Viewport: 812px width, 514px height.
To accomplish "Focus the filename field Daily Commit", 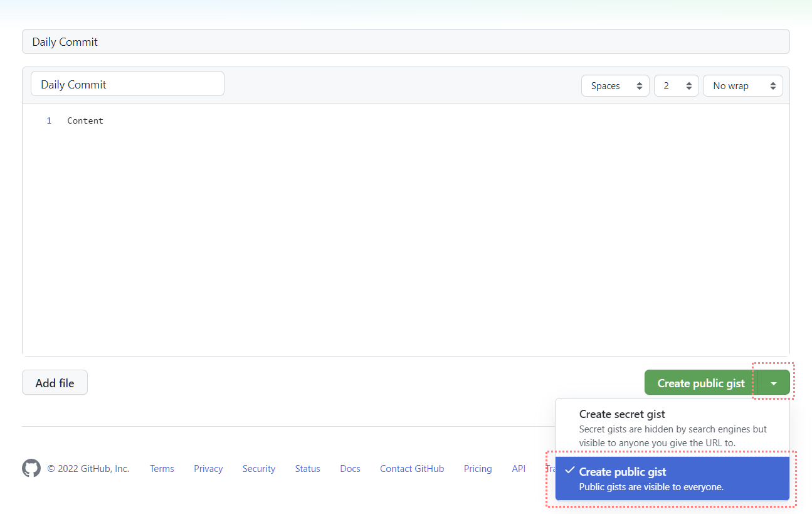I will click(127, 84).
